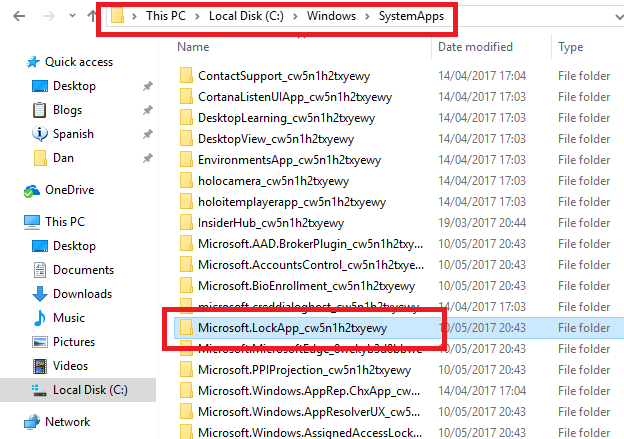Select Local Disk (C:) in navigation pane
This screenshot has width=624, height=439.
(90, 390)
